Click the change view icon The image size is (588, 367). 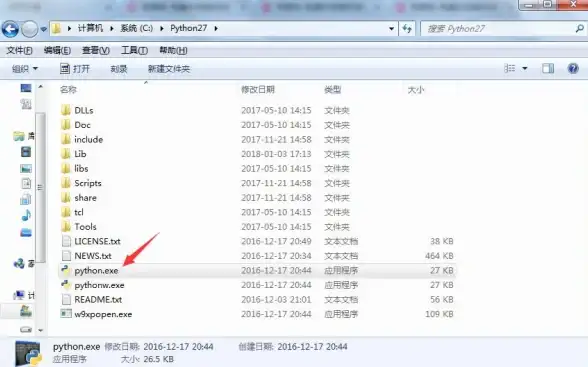pyautogui.click(x=510, y=68)
